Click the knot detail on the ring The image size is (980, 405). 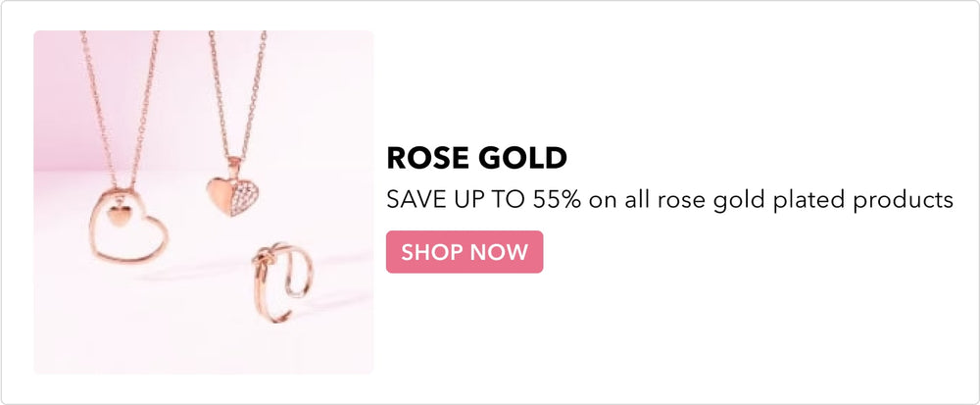[x=264, y=256]
